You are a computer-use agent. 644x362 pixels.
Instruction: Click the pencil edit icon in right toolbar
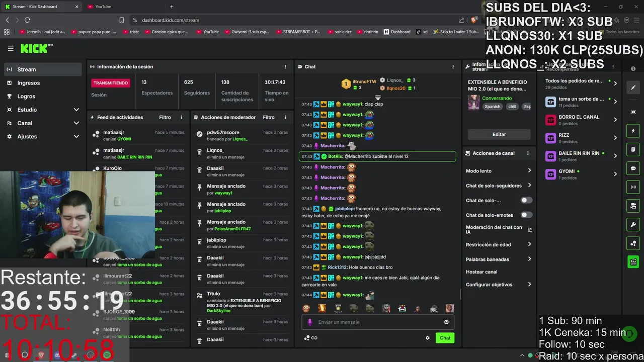(x=633, y=87)
